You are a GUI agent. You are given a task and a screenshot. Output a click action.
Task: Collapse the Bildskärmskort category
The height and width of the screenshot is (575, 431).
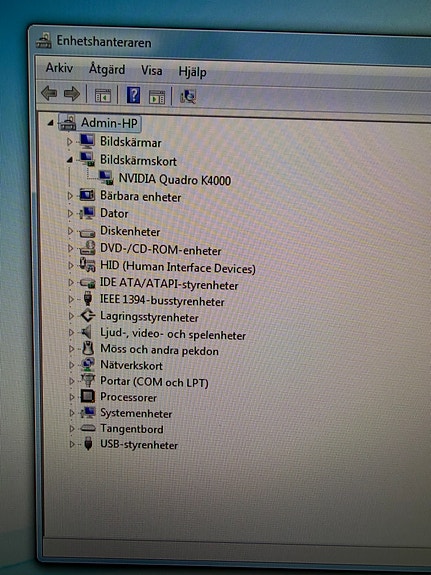point(69,160)
